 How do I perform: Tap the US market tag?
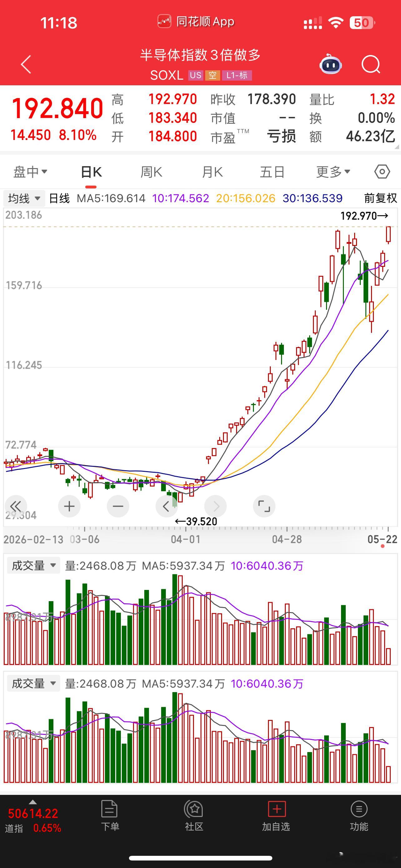pyautogui.click(x=195, y=75)
